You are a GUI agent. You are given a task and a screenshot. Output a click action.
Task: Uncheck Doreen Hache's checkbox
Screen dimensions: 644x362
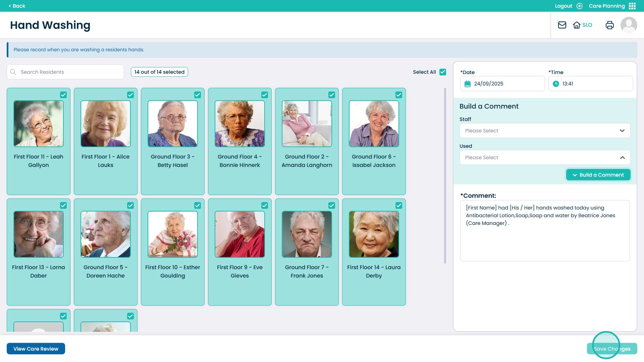click(130, 206)
